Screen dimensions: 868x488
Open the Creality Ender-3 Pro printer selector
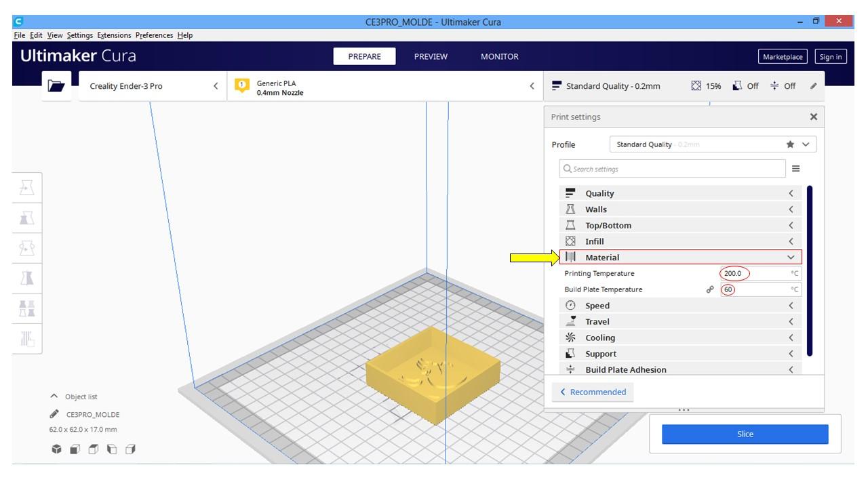pos(153,86)
